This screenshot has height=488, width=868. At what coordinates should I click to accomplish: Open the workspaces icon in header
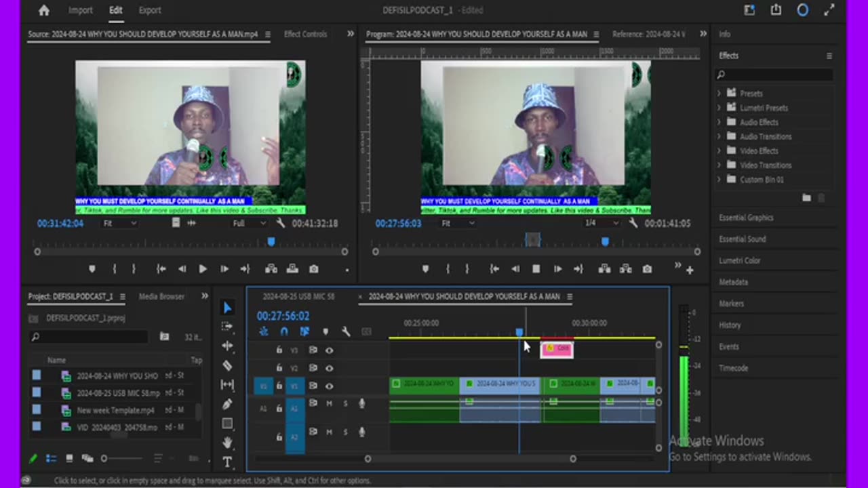click(x=749, y=10)
